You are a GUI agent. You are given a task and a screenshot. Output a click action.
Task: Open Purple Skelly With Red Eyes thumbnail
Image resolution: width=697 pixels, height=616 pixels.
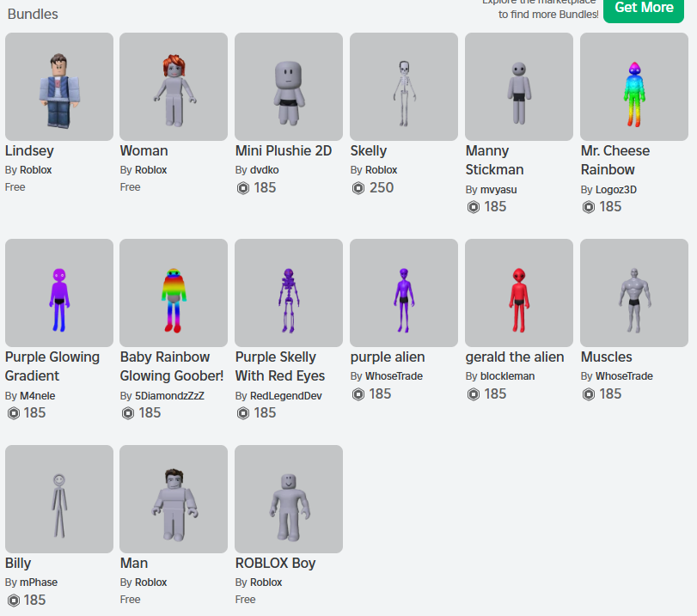(289, 293)
